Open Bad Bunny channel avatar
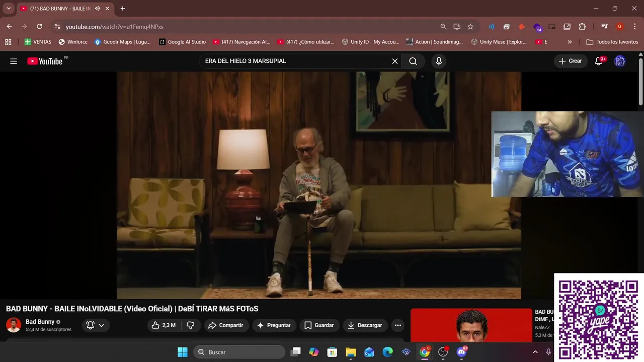This screenshot has height=362, width=644. 14,325
